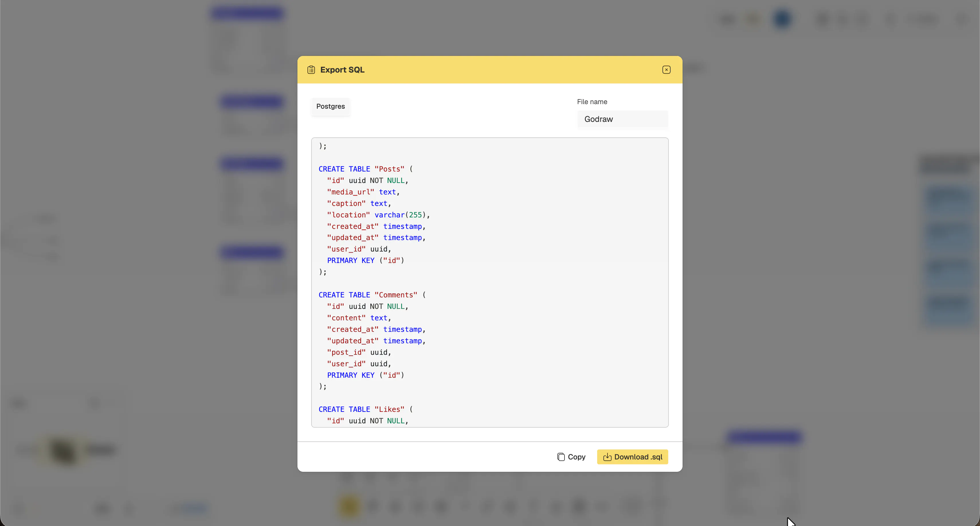Click the Comments PRIMARY KEY ("id") line
Screen dimensions: 980x526
click(x=366, y=375)
